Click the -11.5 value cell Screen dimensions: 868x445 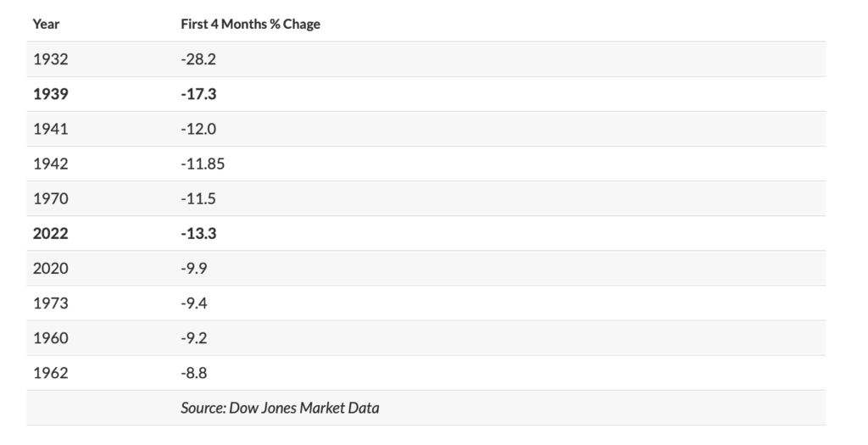pos(198,198)
